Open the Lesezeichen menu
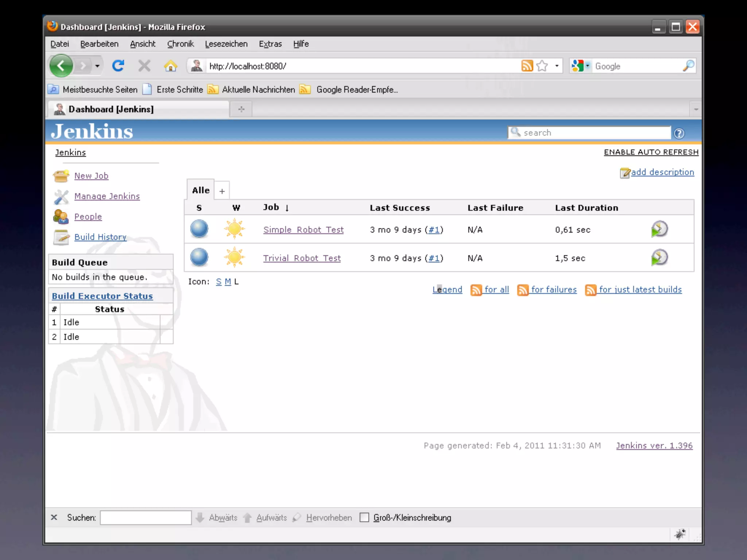The image size is (747, 560). [x=226, y=44]
